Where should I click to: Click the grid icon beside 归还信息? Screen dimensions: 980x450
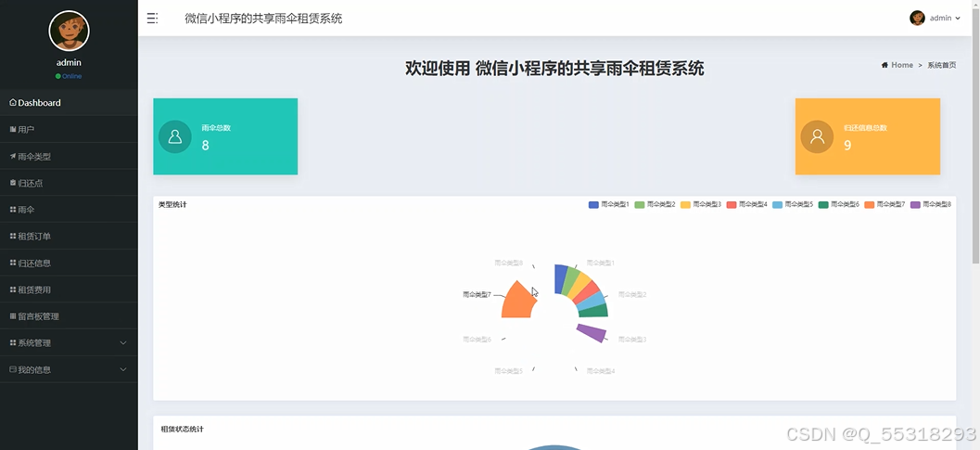[13, 263]
